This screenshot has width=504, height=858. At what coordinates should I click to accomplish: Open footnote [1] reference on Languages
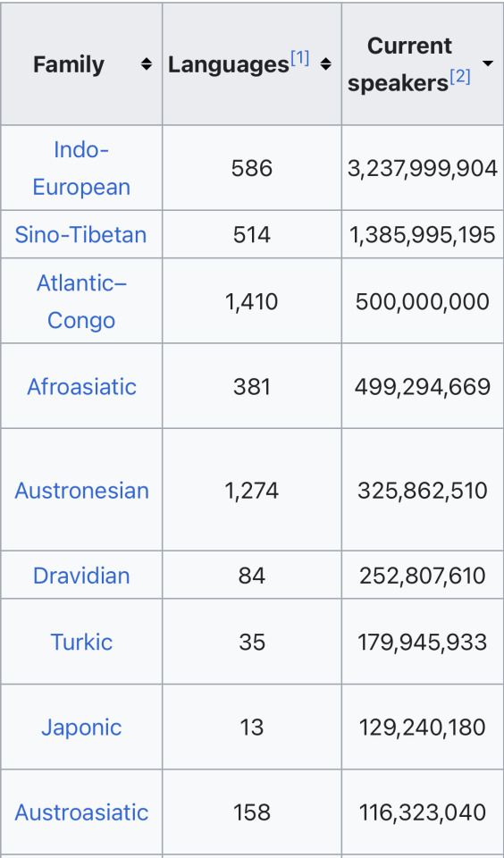[x=300, y=57]
